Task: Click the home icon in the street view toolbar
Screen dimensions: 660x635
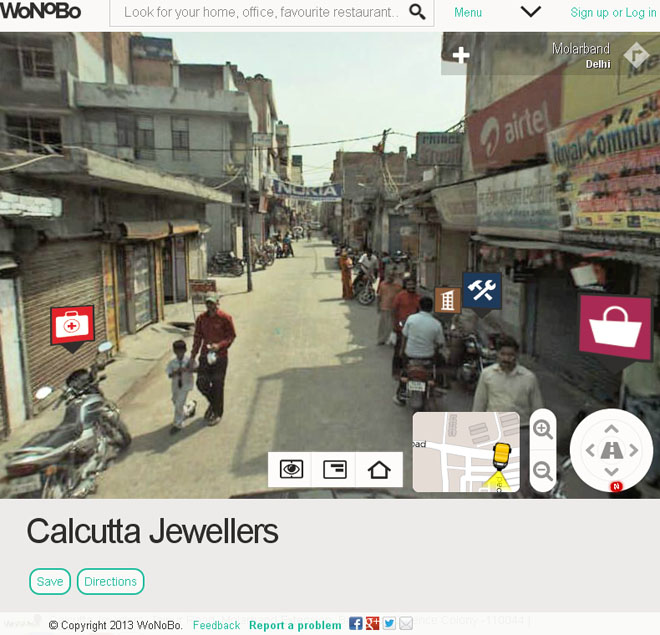Action: pos(379,469)
